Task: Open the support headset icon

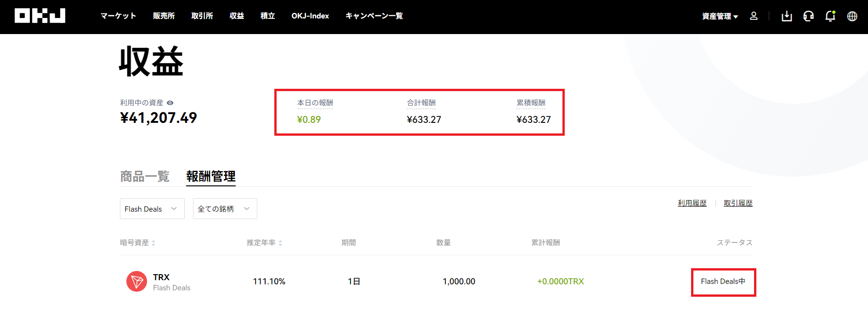Action: (808, 16)
